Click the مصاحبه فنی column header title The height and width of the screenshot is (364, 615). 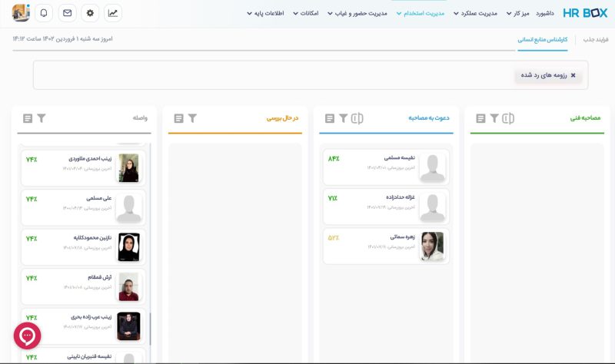point(585,118)
